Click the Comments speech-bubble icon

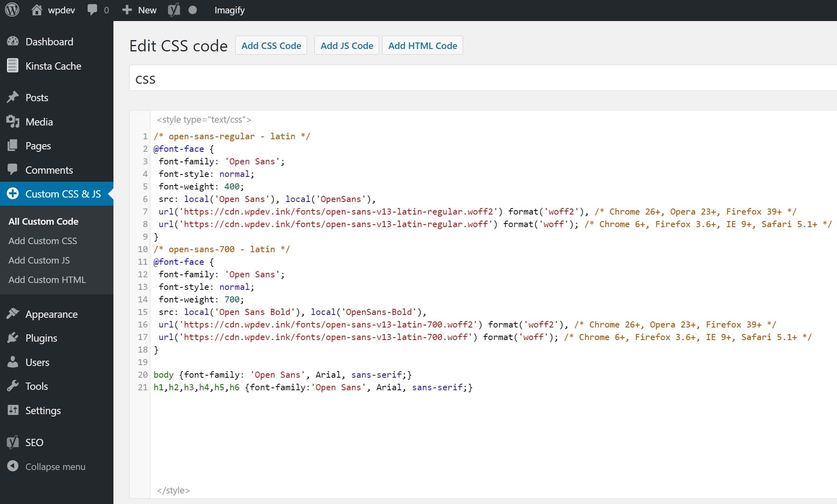pyautogui.click(x=13, y=170)
